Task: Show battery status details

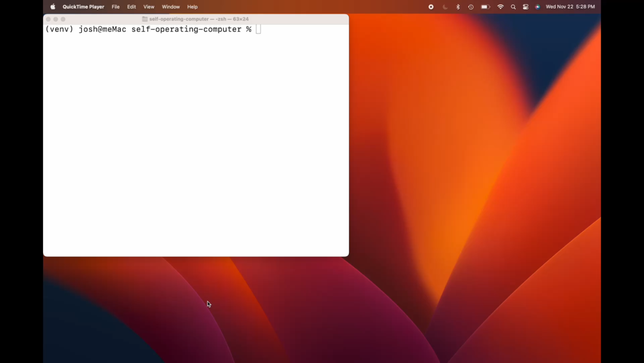Action: 485,7
